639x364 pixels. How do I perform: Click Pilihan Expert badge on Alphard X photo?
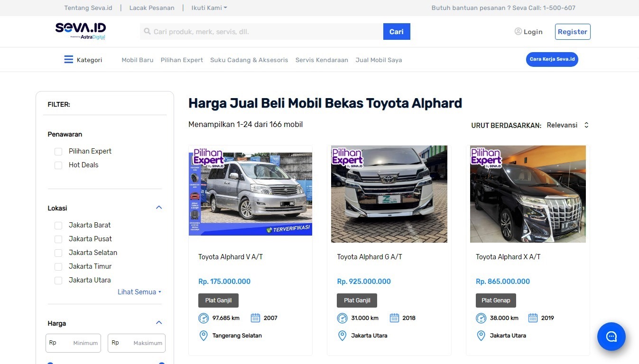pos(486,158)
